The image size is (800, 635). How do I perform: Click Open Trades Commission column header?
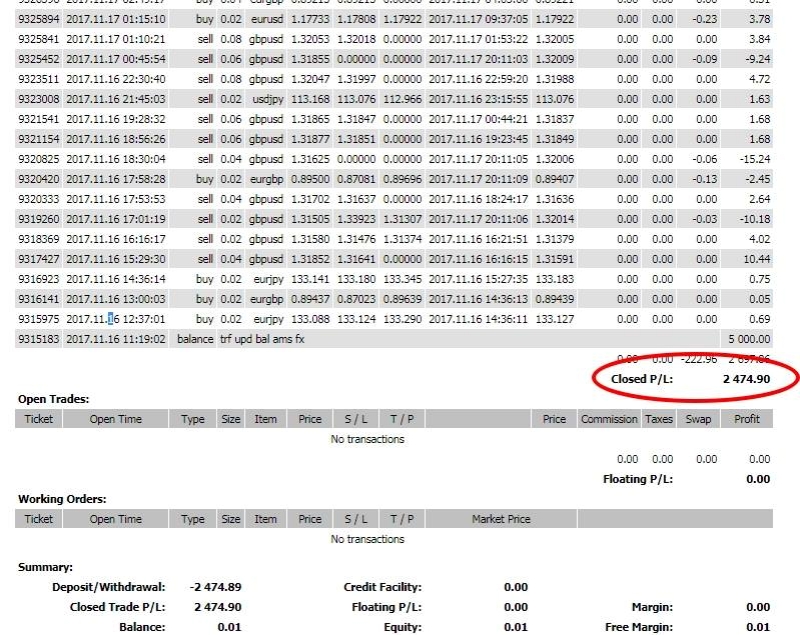tap(609, 419)
